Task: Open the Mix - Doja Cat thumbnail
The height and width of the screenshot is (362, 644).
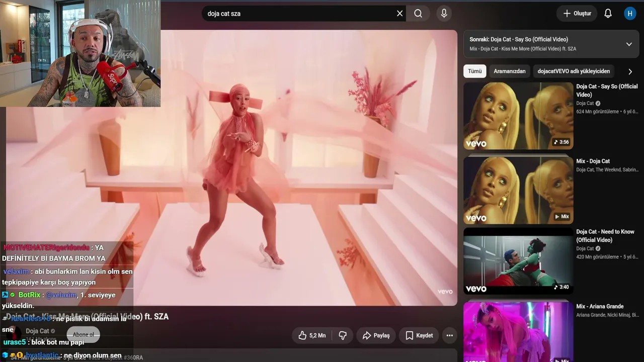Action: 518,191
